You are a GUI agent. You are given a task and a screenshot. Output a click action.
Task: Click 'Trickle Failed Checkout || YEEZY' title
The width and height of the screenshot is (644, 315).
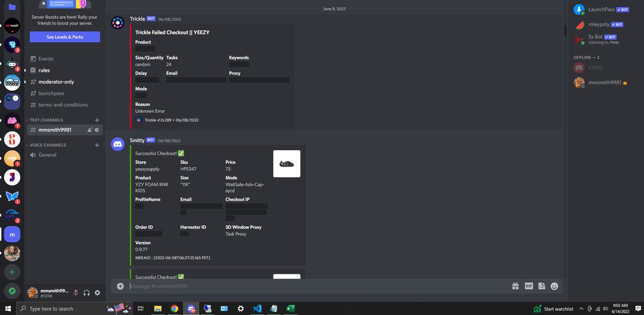(x=172, y=32)
